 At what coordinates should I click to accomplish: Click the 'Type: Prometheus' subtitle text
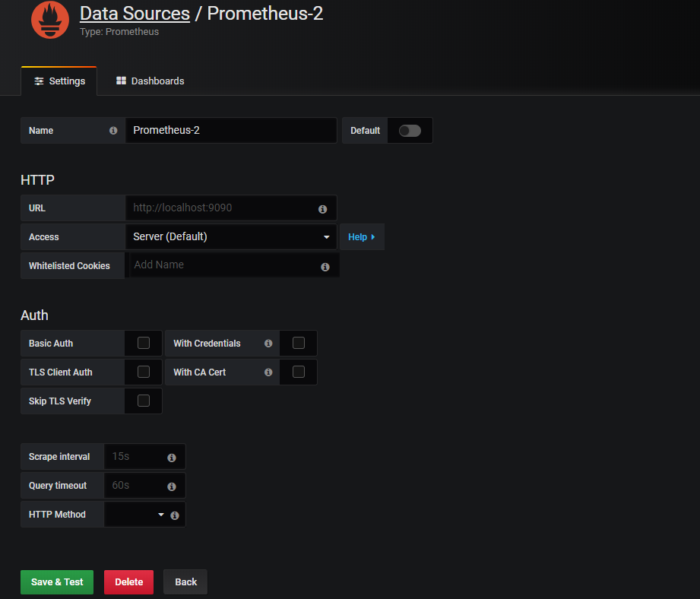[119, 32]
